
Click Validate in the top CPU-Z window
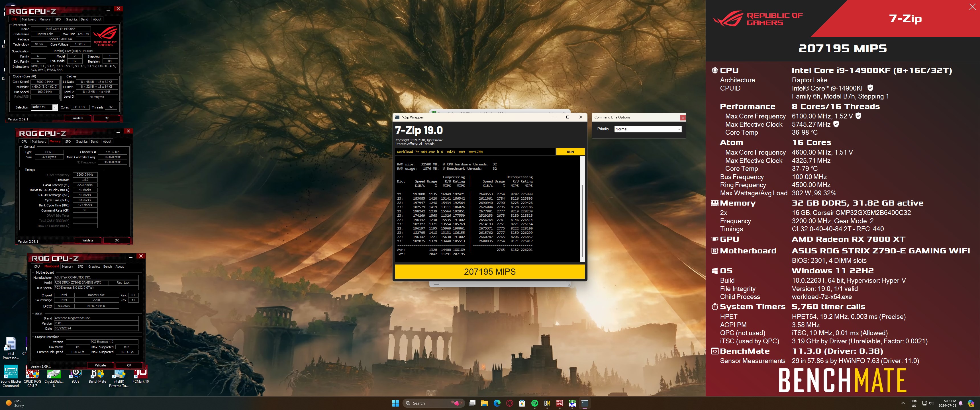click(x=77, y=118)
